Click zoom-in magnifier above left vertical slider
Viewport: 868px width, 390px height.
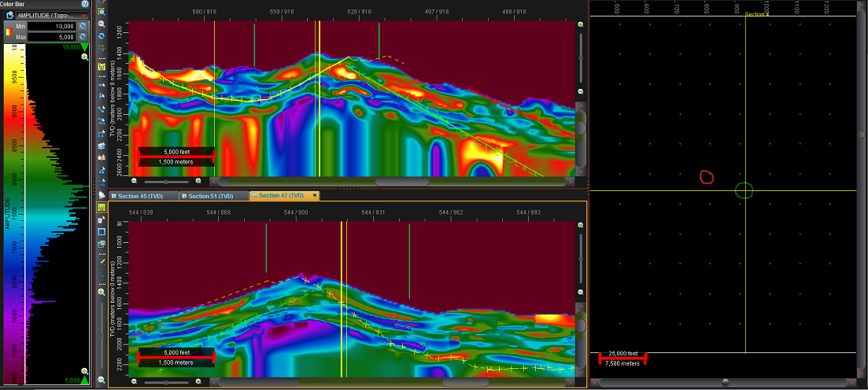click(x=102, y=292)
